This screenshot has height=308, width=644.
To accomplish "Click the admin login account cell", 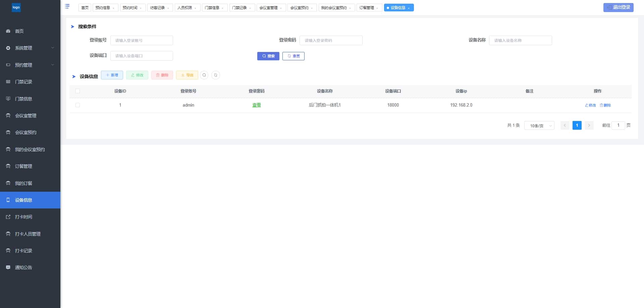I will coord(189,105).
